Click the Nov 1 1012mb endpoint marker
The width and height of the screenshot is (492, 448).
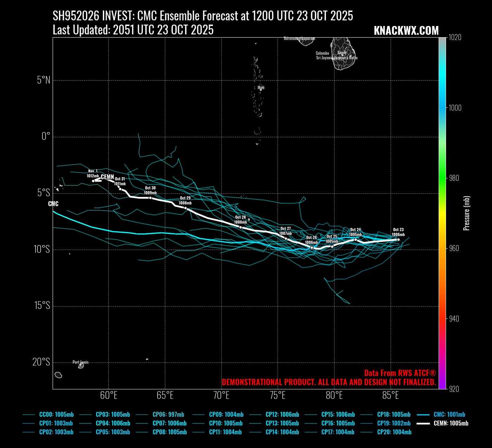tap(93, 181)
